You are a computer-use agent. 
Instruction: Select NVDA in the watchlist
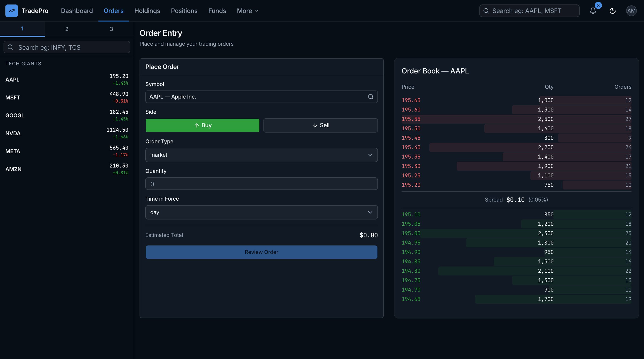tap(67, 133)
